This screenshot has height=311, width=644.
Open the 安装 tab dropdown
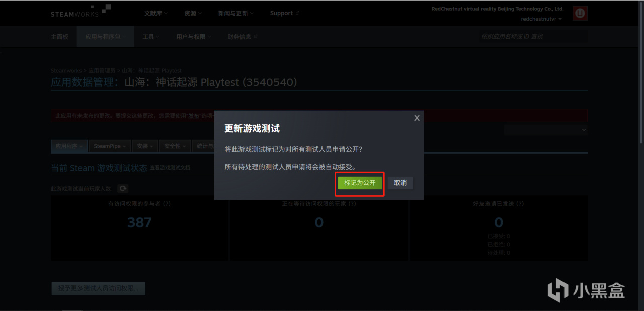click(x=145, y=146)
